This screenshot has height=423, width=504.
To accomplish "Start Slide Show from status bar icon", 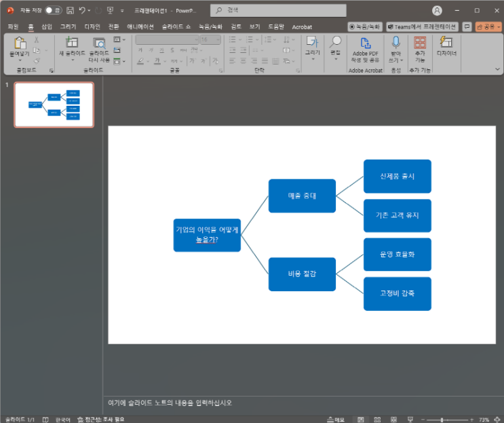I will tap(410, 420).
